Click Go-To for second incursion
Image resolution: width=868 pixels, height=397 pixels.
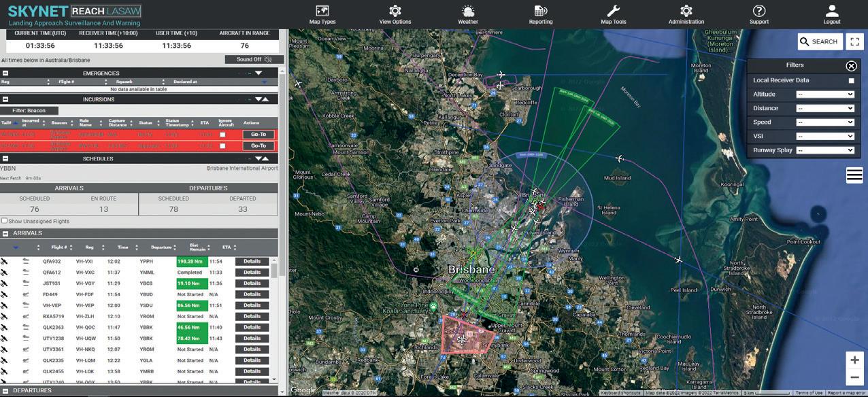pos(258,145)
